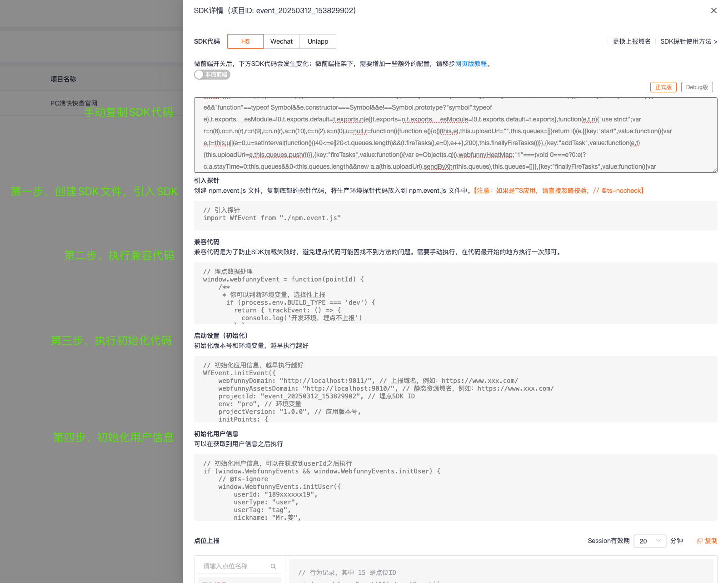728x583 pixels.
Task: Click the orange copy icon beside 复制
Action: [699, 541]
